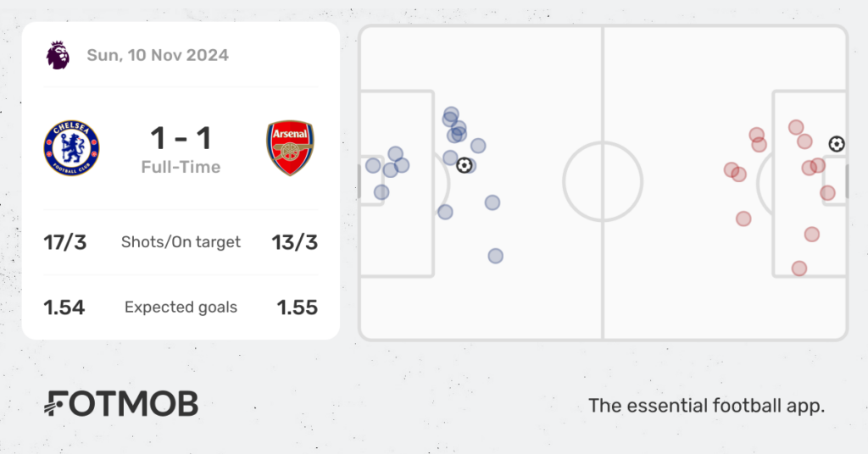Click the Arsenal goal ball icon near goal

click(x=837, y=144)
